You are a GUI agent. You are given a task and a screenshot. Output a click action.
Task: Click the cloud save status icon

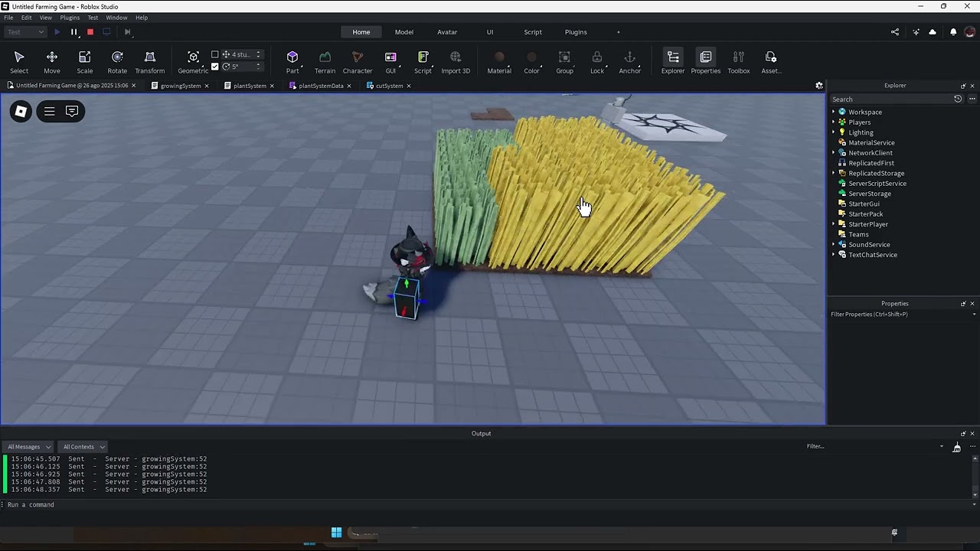(x=933, y=32)
